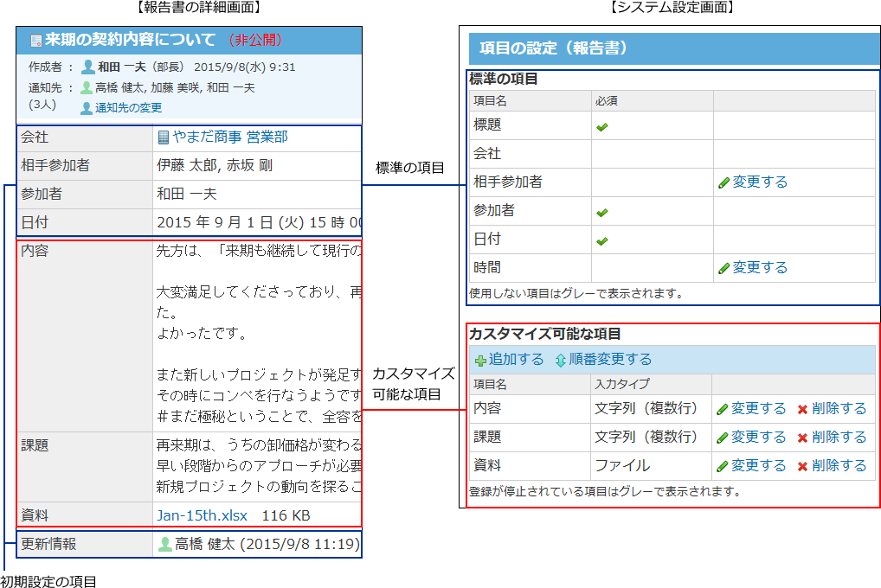Viewport: 881px width, 588px height.
Task: Click the company building icon next to やまだ商事
Action: (x=164, y=137)
